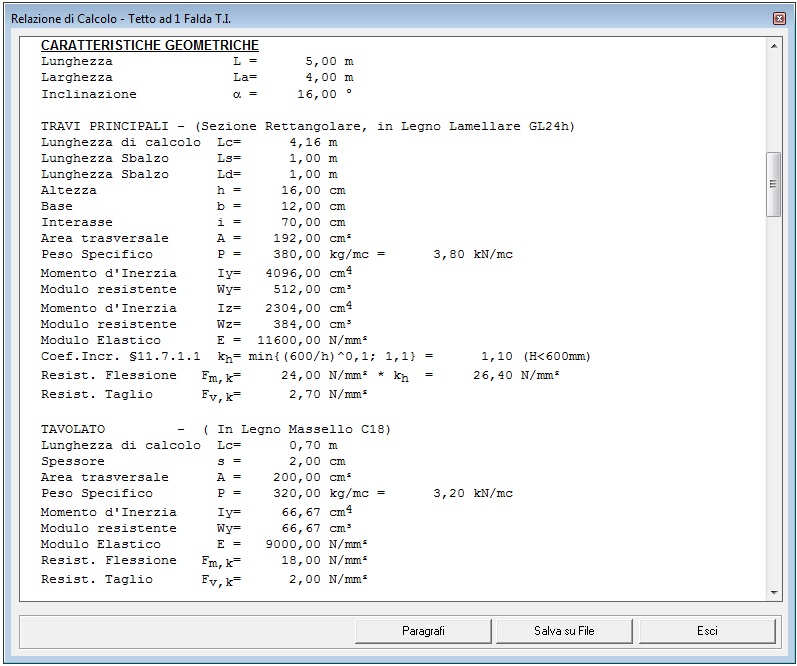This screenshot has height=666, width=797.
Task: Click the vertical scrollbar thumb
Action: pyautogui.click(x=774, y=184)
